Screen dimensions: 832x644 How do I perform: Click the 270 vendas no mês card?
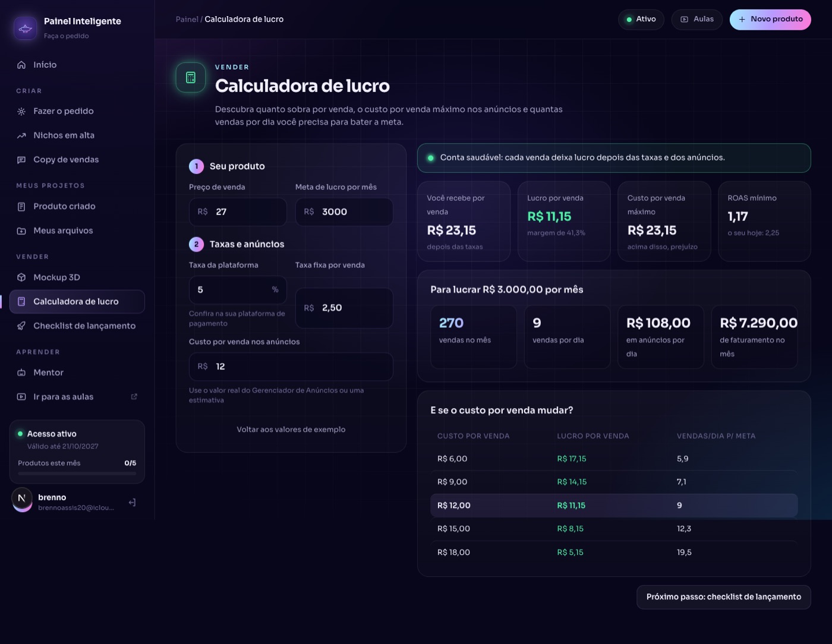(x=474, y=337)
